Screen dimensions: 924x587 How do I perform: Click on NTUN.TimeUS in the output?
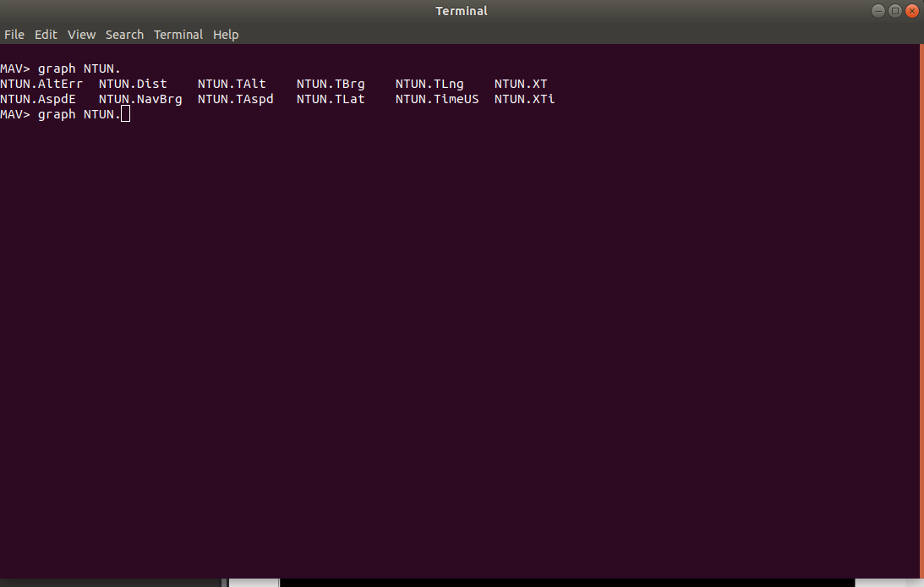point(437,99)
